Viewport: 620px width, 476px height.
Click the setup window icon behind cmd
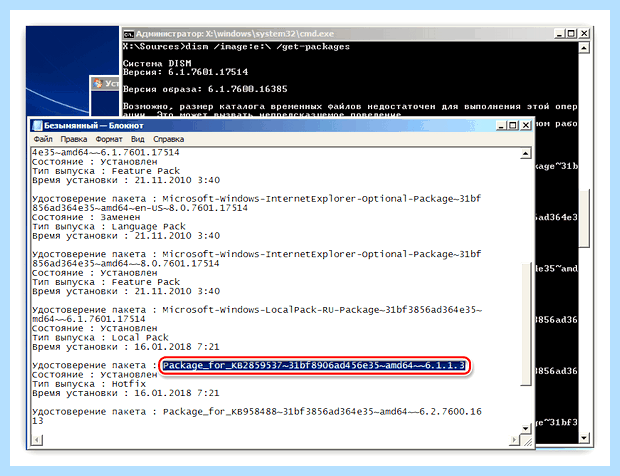98,84
